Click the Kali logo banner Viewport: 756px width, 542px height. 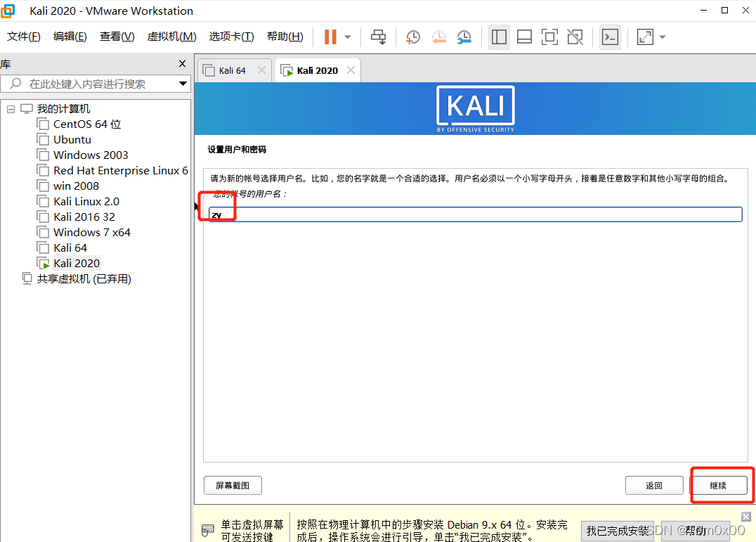tap(476, 109)
